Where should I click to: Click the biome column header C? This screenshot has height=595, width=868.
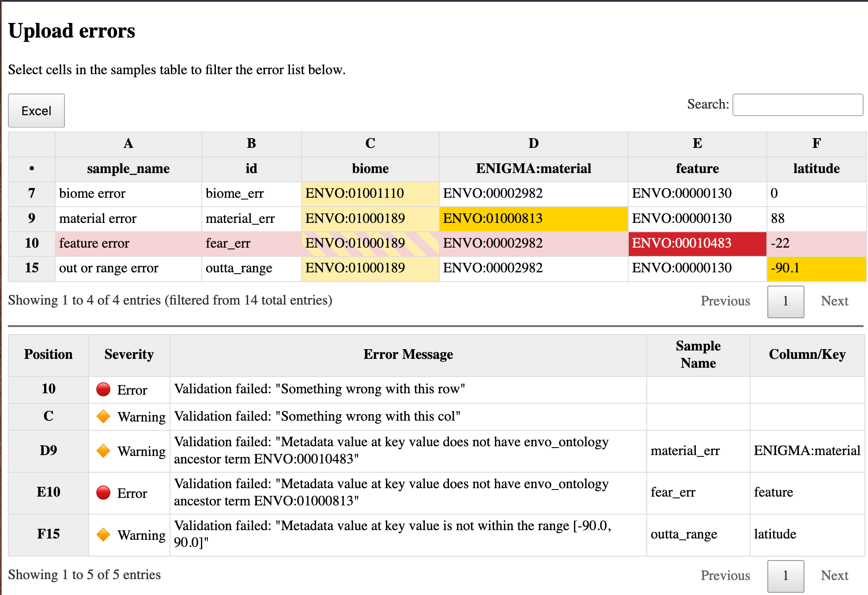pyautogui.click(x=370, y=143)
